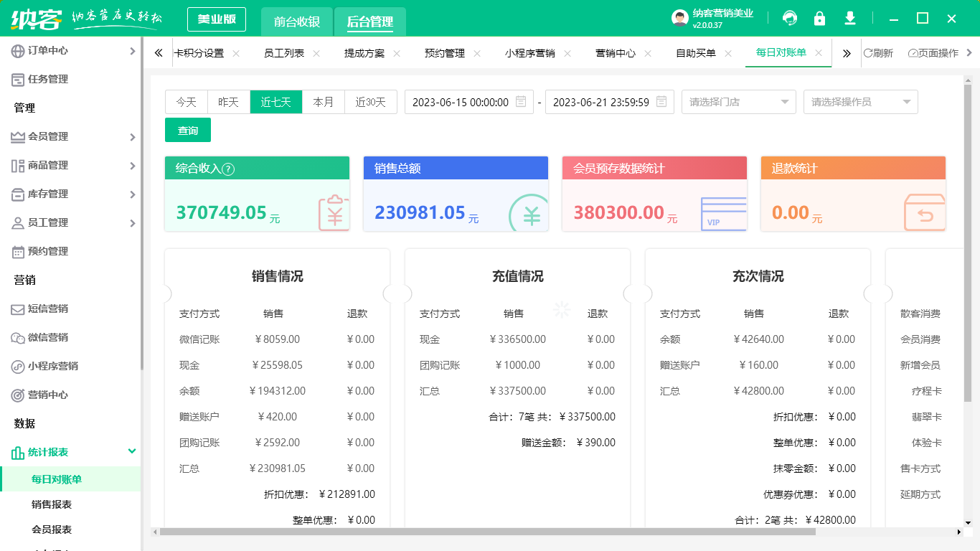Image resolution: width=980 pixels, height=551 pixels.
Task: Click the 查询 query button
Action: [x=187, y=130]
